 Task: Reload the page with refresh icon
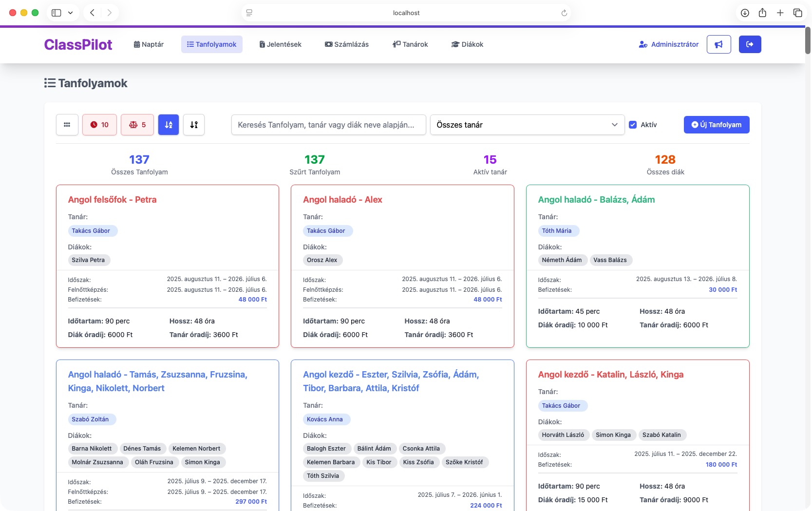[564, 13]
